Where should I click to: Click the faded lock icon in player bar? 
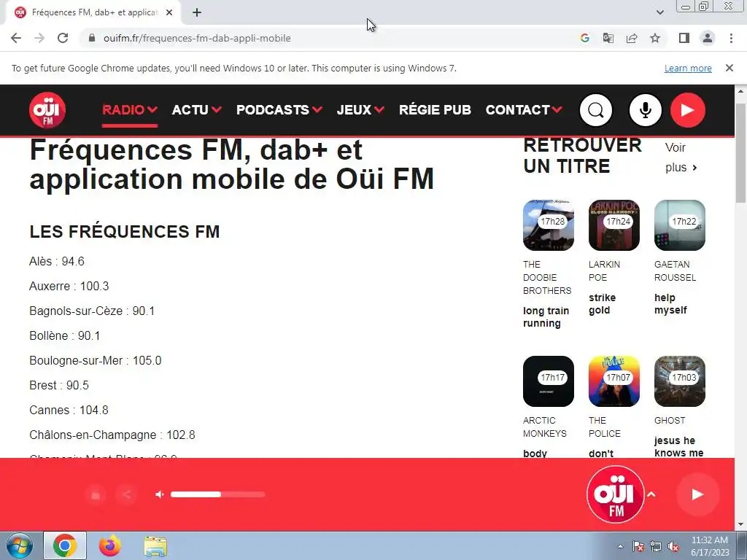click(x=96, y=494)
